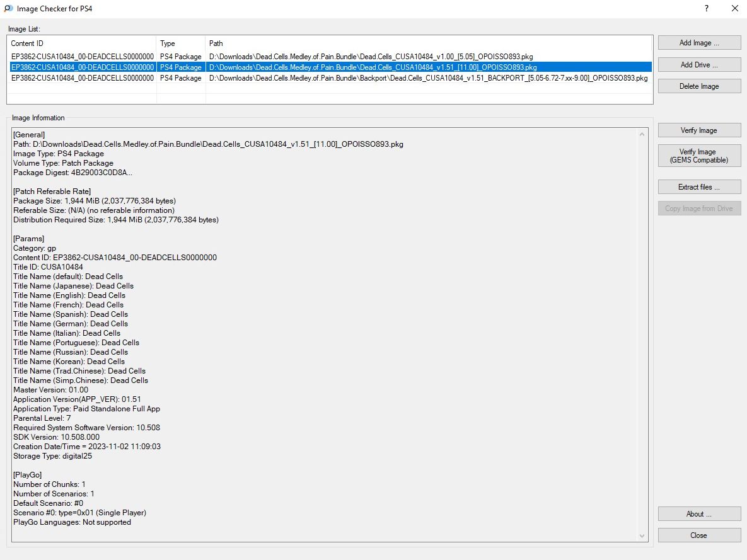The width and height of the screenshot is (747, 560).
Task: Click the [Patch Referable Rate] section heading
Action: 52,191
